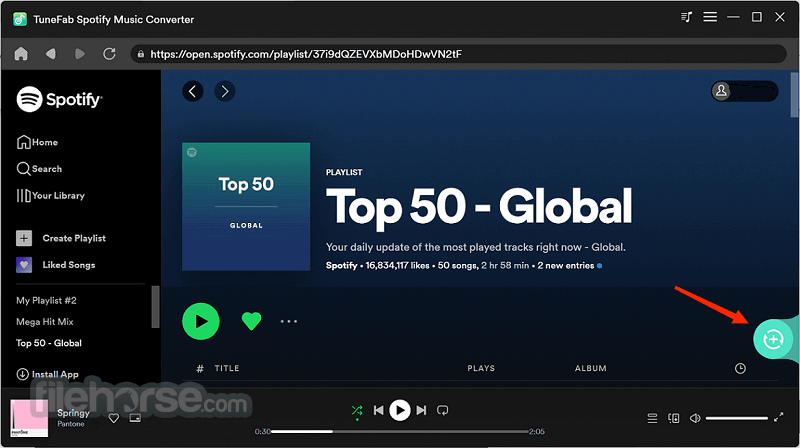Open the converting list music icon
Viewport: 800px width, 448px height.
click(x=686, y=17)
